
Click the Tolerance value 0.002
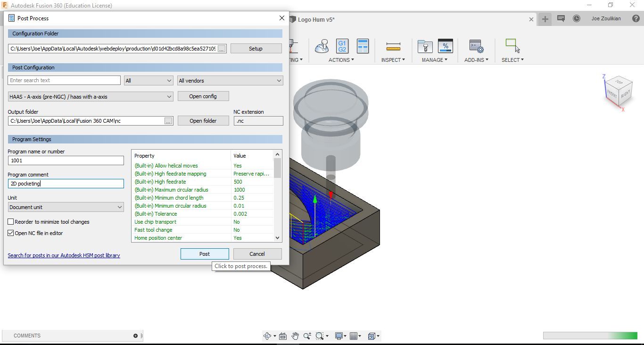click(240, 214)
